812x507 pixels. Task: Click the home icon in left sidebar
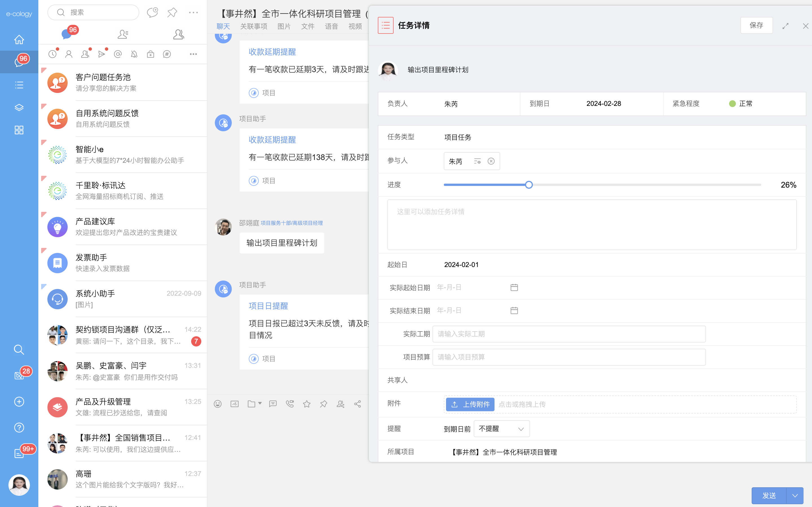point(19,39)
